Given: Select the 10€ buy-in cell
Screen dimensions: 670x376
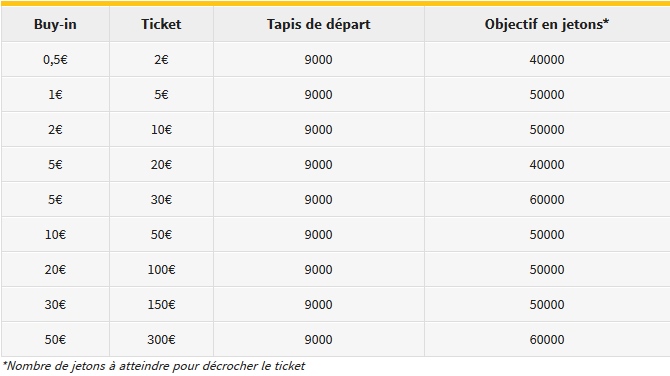Looking at the screenshot, I should 55,235.
